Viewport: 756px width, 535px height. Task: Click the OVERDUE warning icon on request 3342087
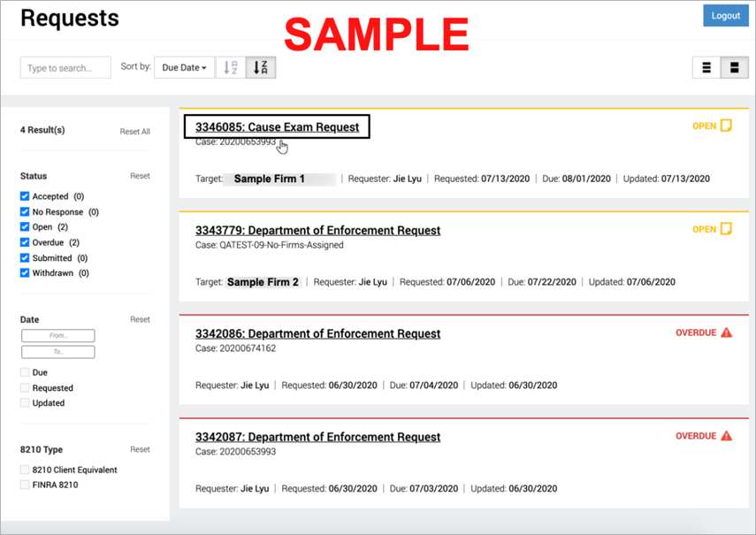click(x=729, y=435)
